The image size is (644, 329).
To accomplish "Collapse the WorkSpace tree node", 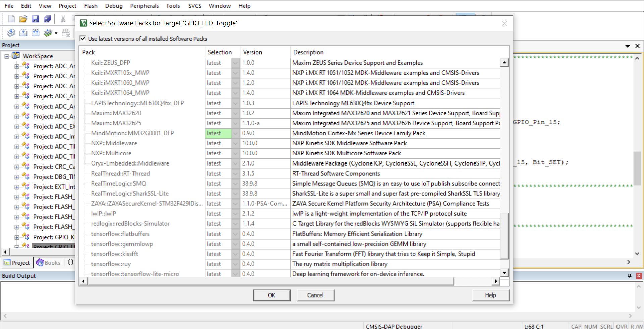I will [x=7, y=56].
